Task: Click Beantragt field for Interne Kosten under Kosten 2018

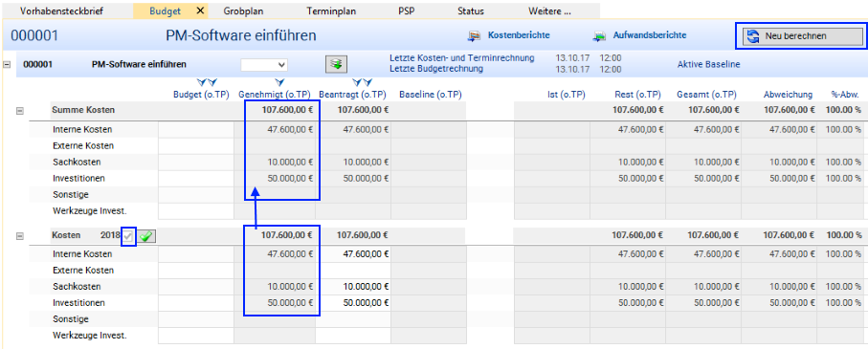Action: click(x=354, y=254)
